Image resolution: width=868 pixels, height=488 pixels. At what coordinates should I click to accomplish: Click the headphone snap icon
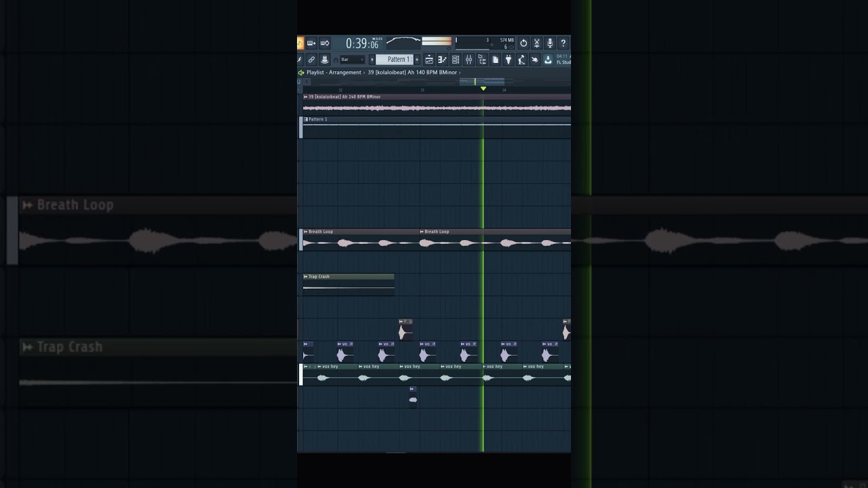336,60
